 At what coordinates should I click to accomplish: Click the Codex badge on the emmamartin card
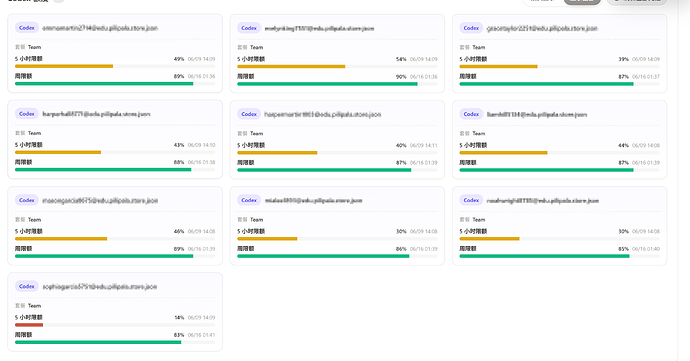click(27, 28)
